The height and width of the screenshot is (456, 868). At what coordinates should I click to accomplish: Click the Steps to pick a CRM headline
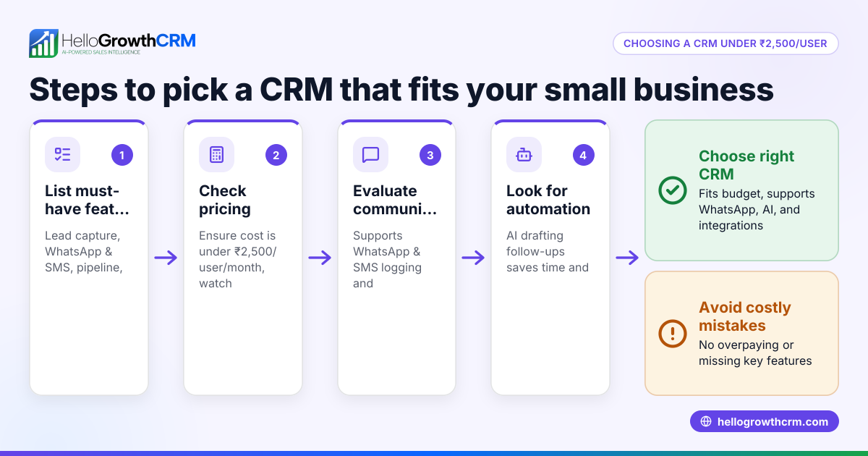(x=401, y=89)
